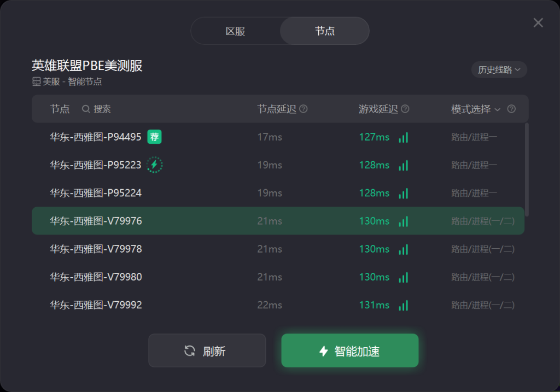This screenshot has width=560, height=392.
Task: Expand the 模式选择 mode dropdown
Action: (x=475, y=109)
